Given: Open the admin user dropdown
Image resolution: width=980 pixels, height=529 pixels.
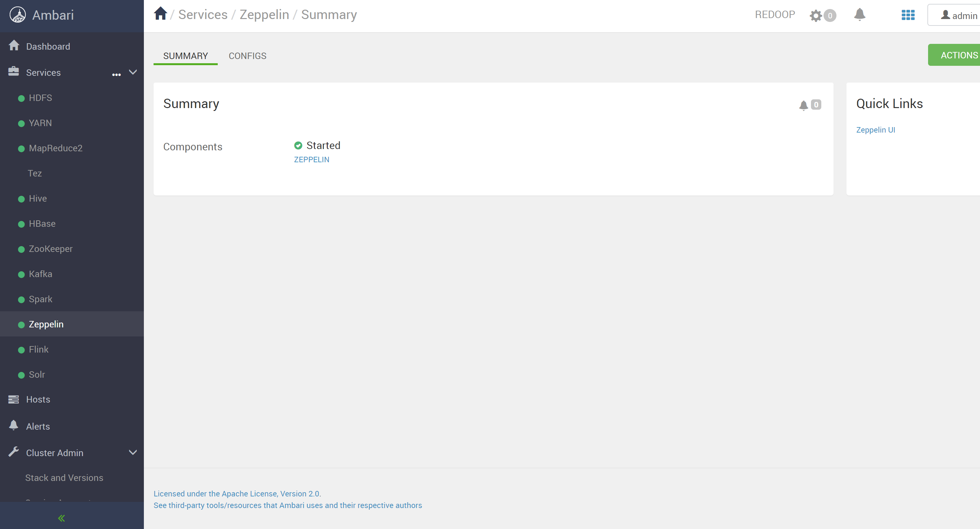Looking at the screenshot, I should 954,15.
